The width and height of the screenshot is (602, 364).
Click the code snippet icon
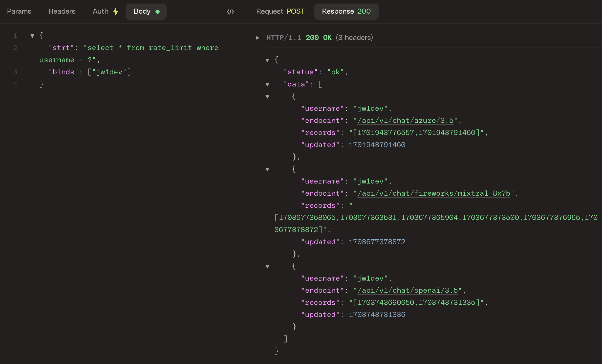(230, 12)
